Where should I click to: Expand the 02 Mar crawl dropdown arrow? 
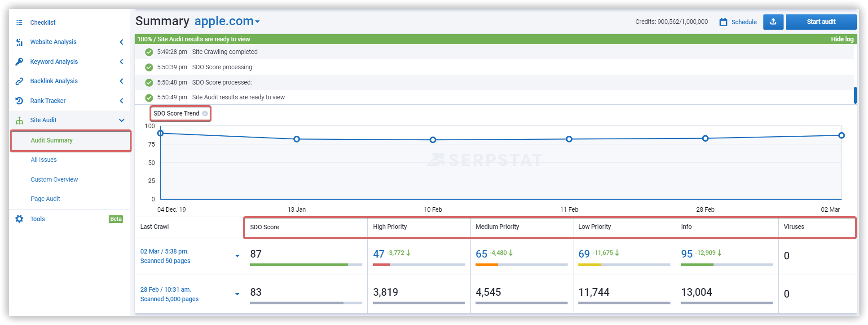237,256
